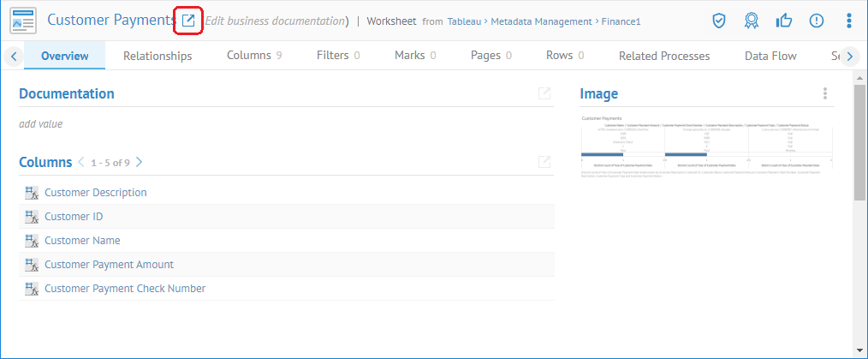Click Edit business documentation placeholder text
This screenshot has width=868, height=359.
(x=274, y=21)
